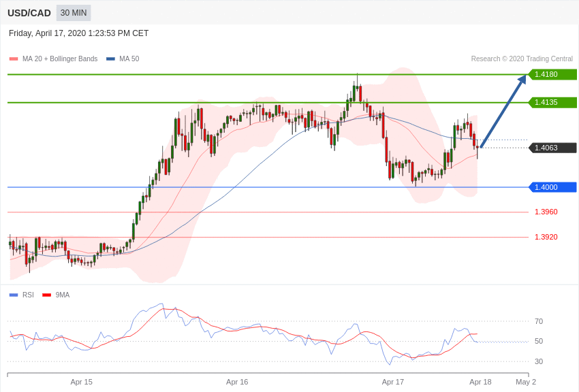
Task: Click the Apr 17 date axis label
Action: (393, 382)
